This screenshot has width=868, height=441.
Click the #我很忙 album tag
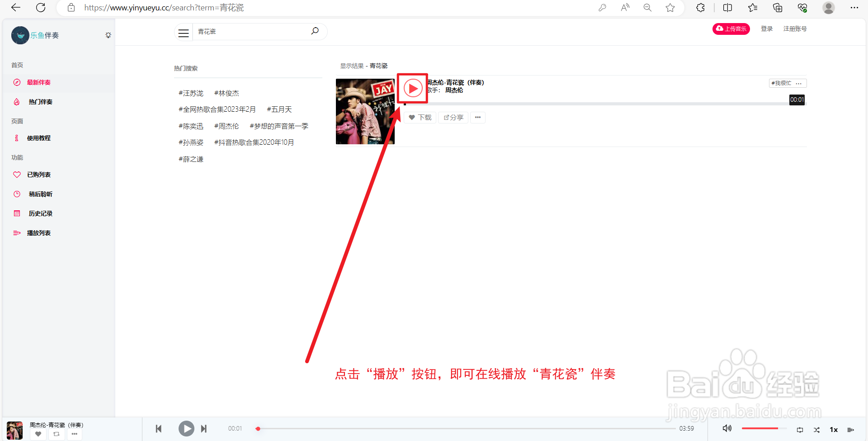781,83
